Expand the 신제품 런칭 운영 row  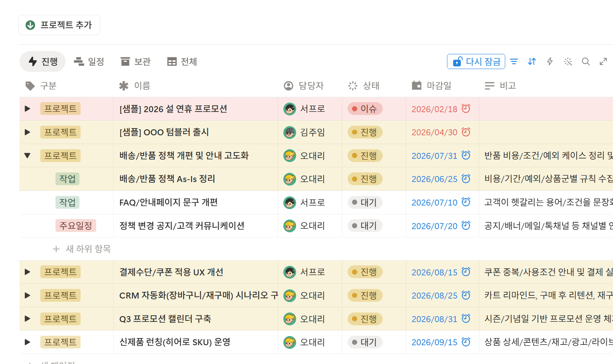coord(27,342)
